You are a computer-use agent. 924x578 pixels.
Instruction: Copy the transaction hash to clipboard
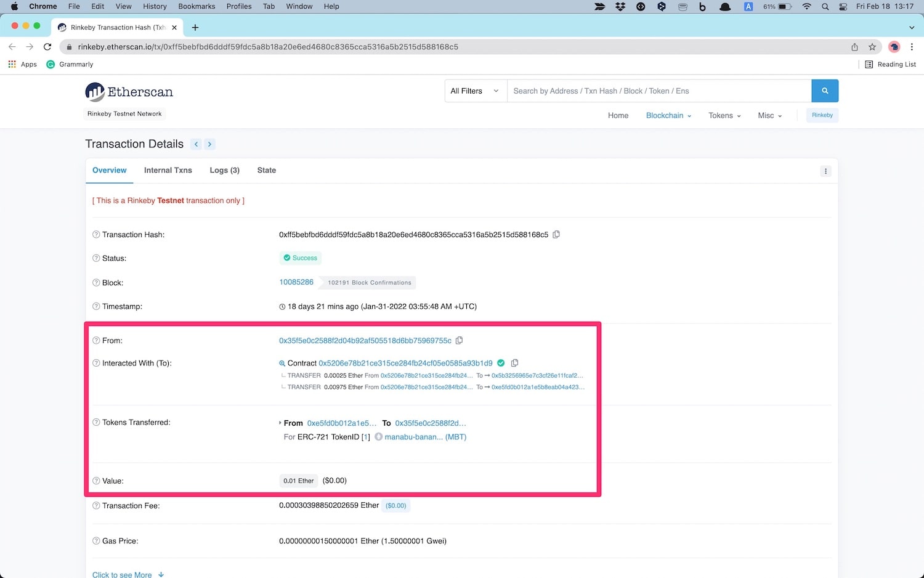tap(556, 235)
